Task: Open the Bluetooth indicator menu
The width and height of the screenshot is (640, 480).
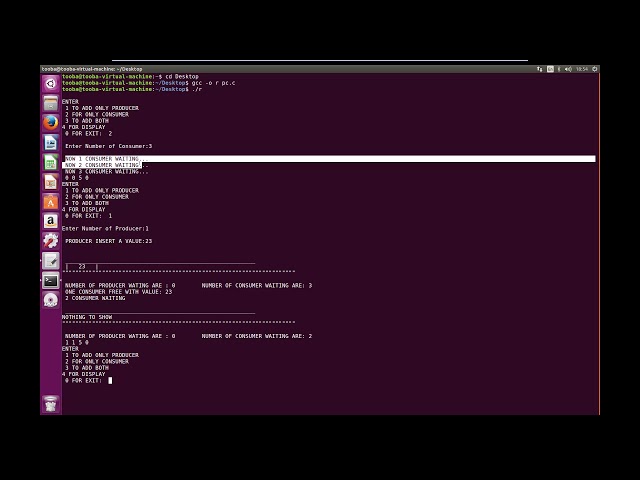Action: 559,69
